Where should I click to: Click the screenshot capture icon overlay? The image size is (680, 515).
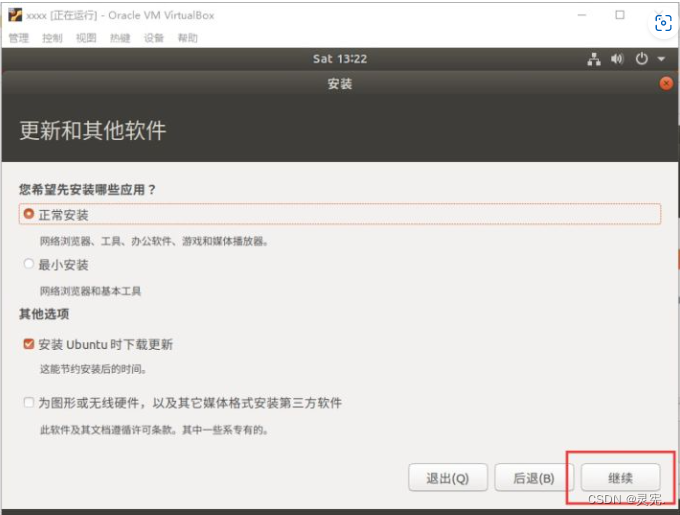[x=663, y=23]
